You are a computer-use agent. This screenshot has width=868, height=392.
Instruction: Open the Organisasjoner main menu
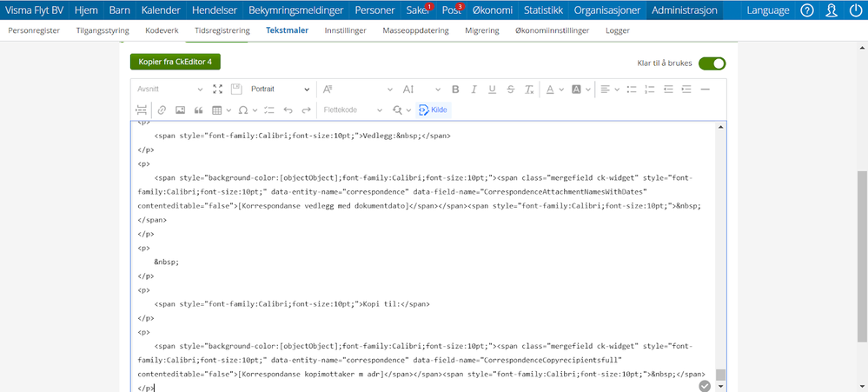(607, 10)
